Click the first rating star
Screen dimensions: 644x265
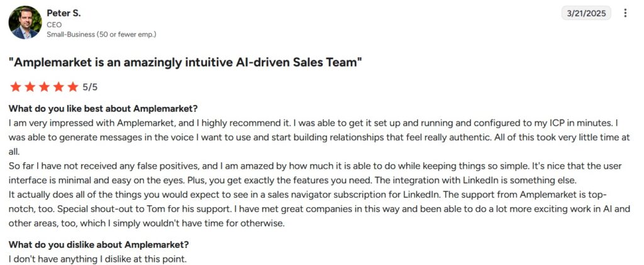(16, 87)
